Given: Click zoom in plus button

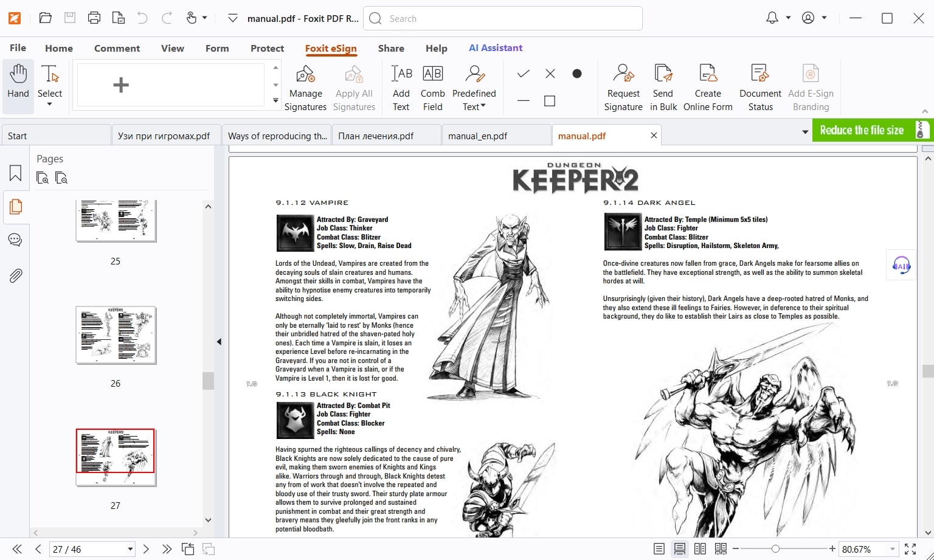Looking at the screenshot, I should pos(832,549).
